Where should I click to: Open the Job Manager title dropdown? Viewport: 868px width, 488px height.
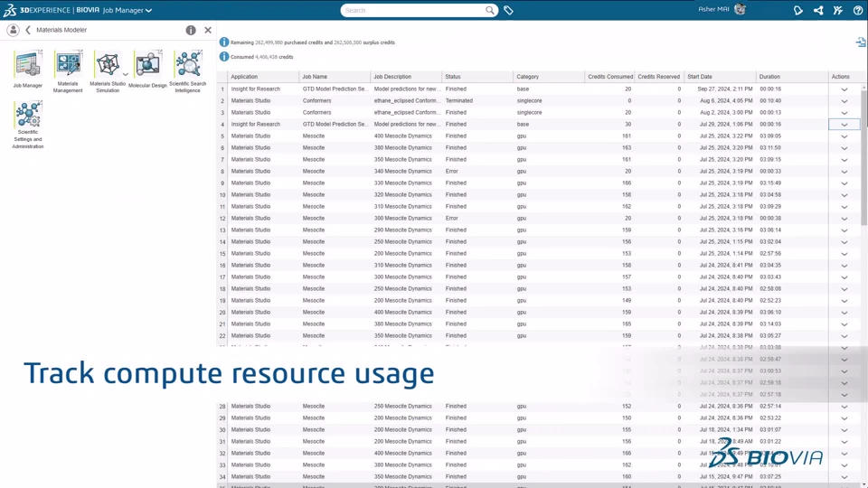click(x=148, y=11)
